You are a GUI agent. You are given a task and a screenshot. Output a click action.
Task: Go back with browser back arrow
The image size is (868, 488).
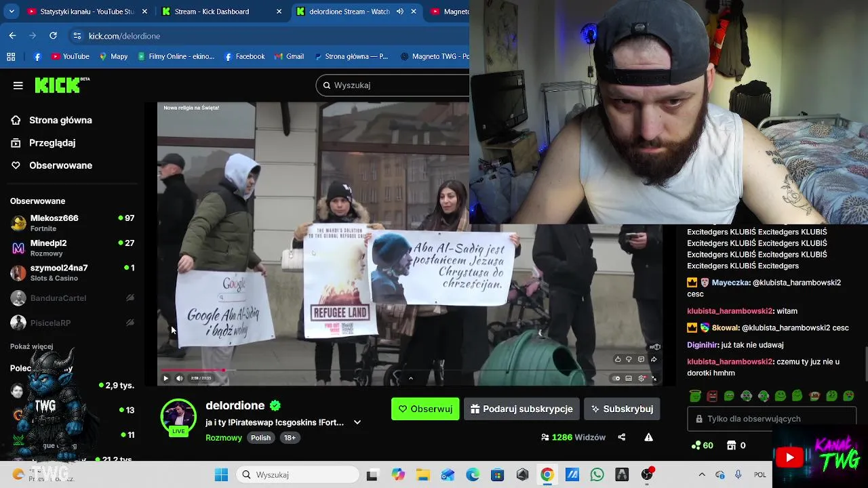coord(13,36)
